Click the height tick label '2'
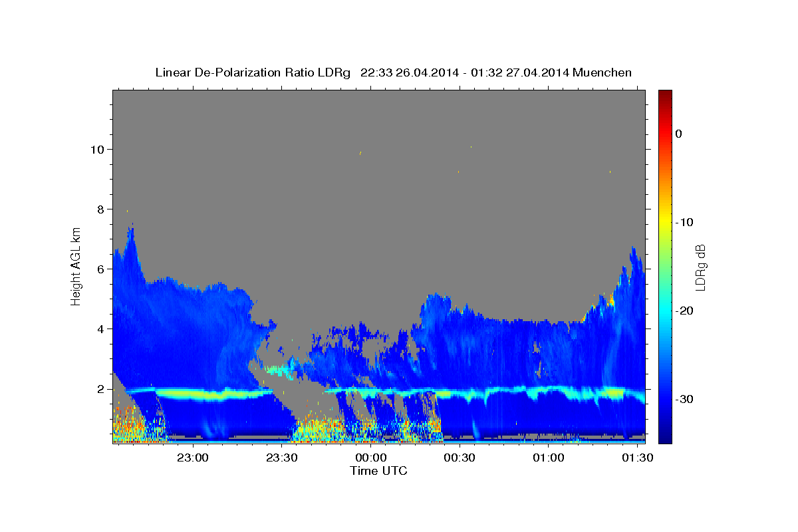 (x=102, y=388)
